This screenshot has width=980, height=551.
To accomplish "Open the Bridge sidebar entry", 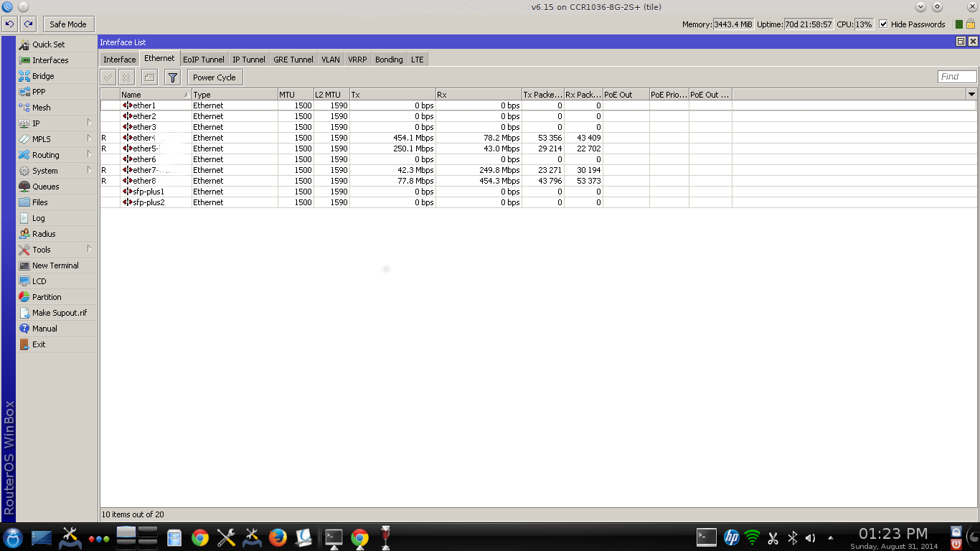I will pyautogui.click(x=57, y=76).
